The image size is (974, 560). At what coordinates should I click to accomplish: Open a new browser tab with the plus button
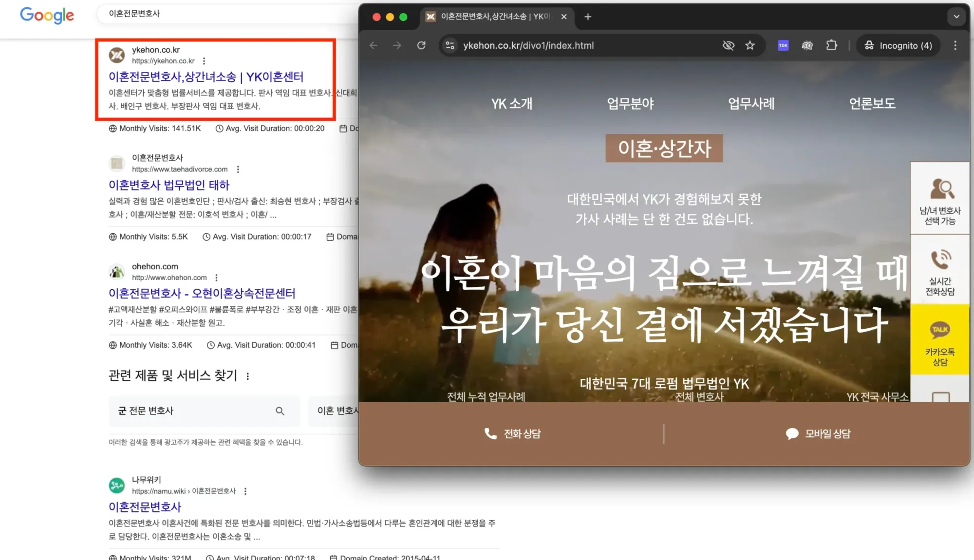pos(587,17)
